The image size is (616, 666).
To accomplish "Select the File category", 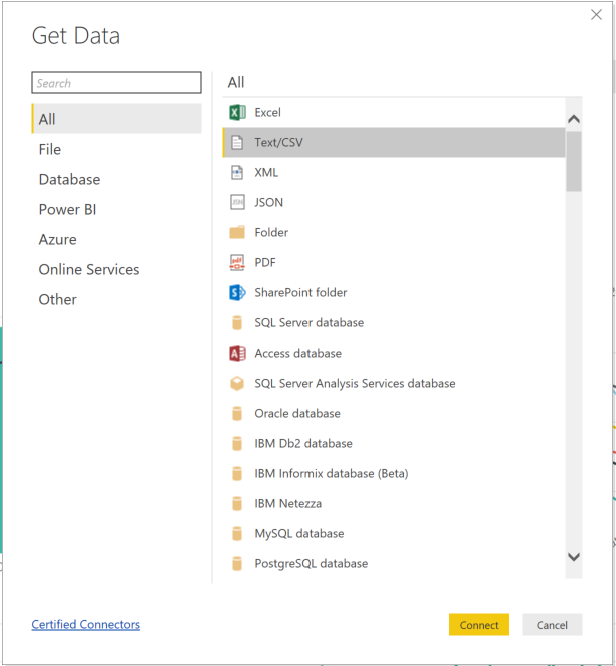I will point(116,149).
